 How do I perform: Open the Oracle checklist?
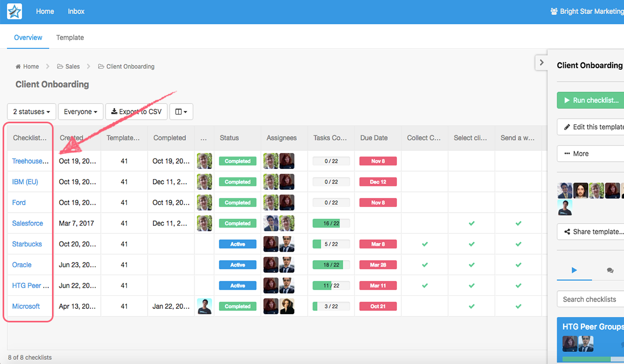pyautogui.click(x=22, y=265)
